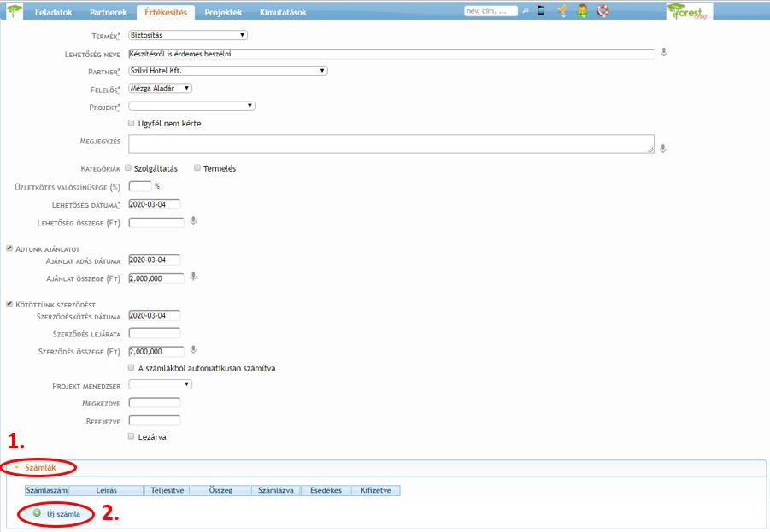Click the pin icon in top toolbar

tap(561, 11)
